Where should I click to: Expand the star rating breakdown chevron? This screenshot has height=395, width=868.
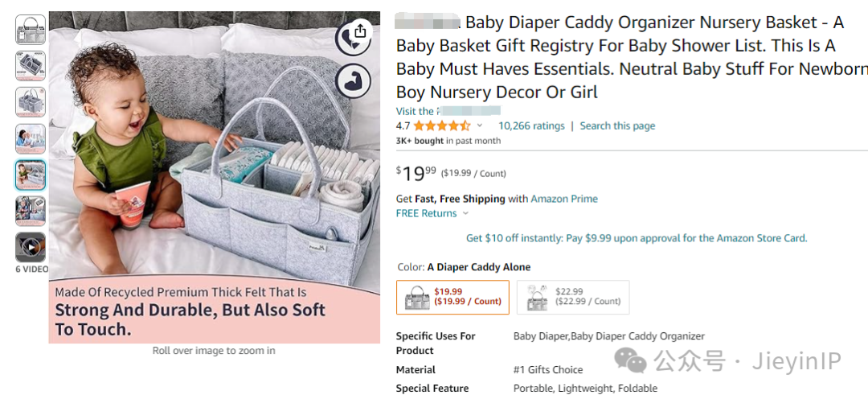(479, 125)
